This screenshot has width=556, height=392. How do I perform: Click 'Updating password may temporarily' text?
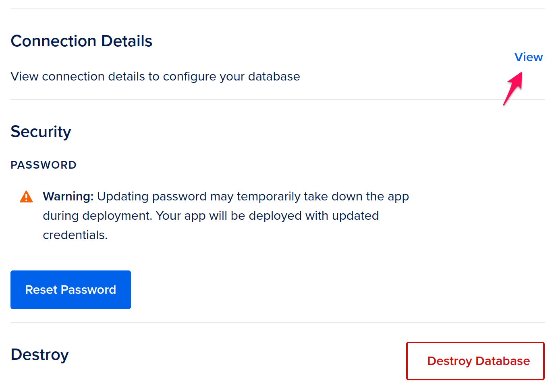pyautogui.click(x=199, y=196)
